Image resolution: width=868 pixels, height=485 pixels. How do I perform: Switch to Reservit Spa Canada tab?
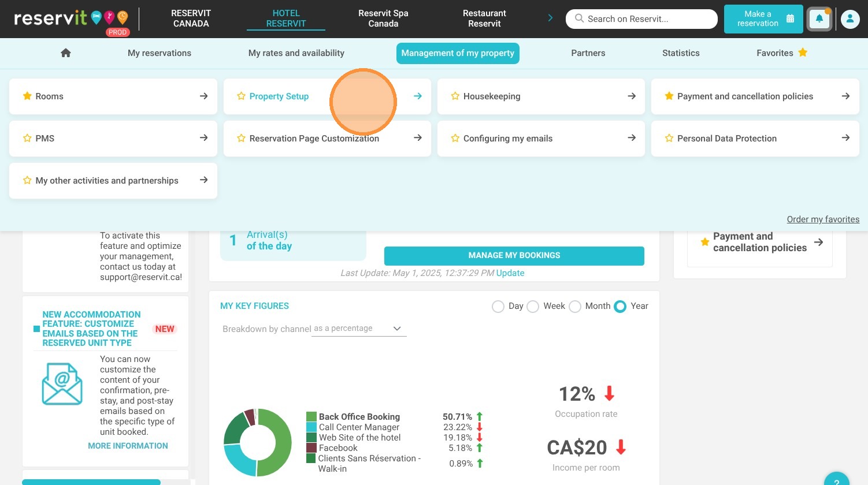(x=383, y=18)
